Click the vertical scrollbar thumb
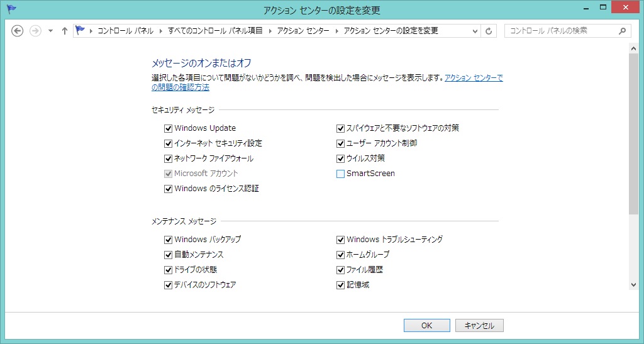This screenshot has height=344, width=644. pyautogui.click(x=633, y=133)
